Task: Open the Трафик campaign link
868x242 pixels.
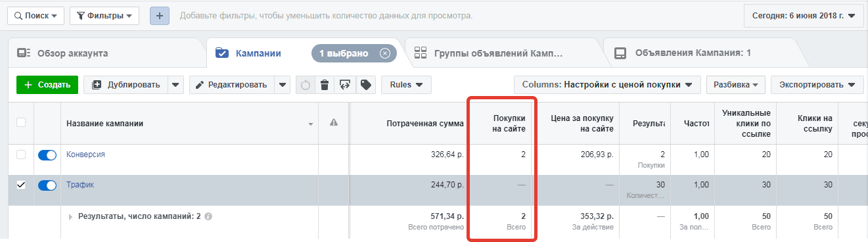Action: (x=80, y=185)
